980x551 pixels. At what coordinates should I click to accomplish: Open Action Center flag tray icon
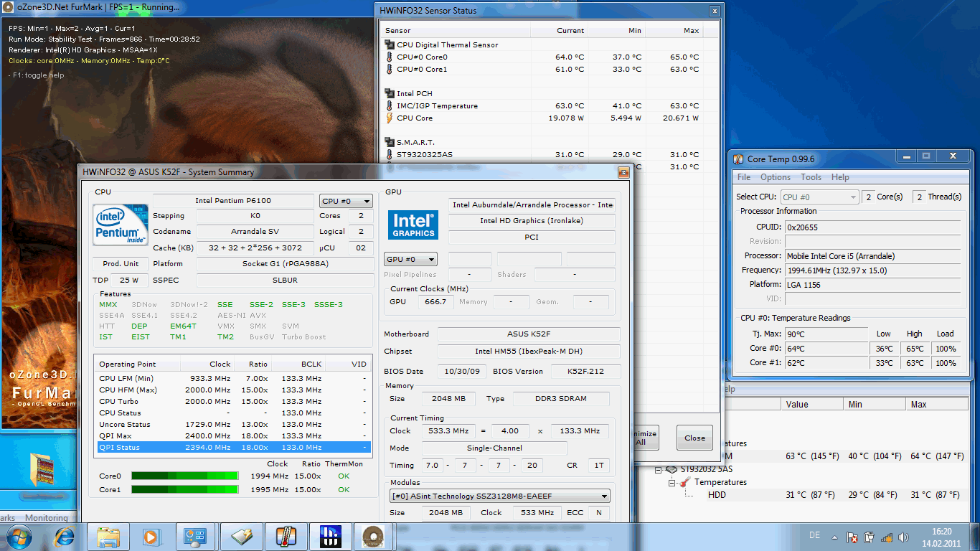point(853,537)
